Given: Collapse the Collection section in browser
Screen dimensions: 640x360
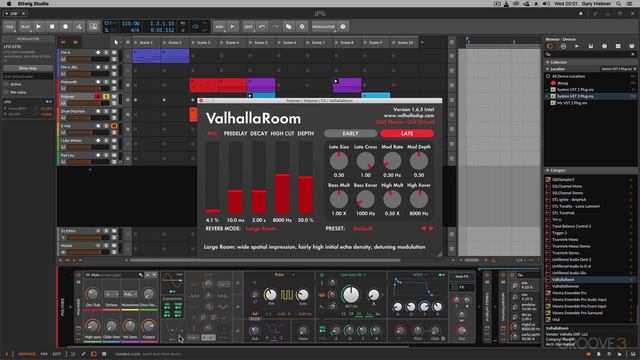Looking at the screenshot, I should pos(548,62).
